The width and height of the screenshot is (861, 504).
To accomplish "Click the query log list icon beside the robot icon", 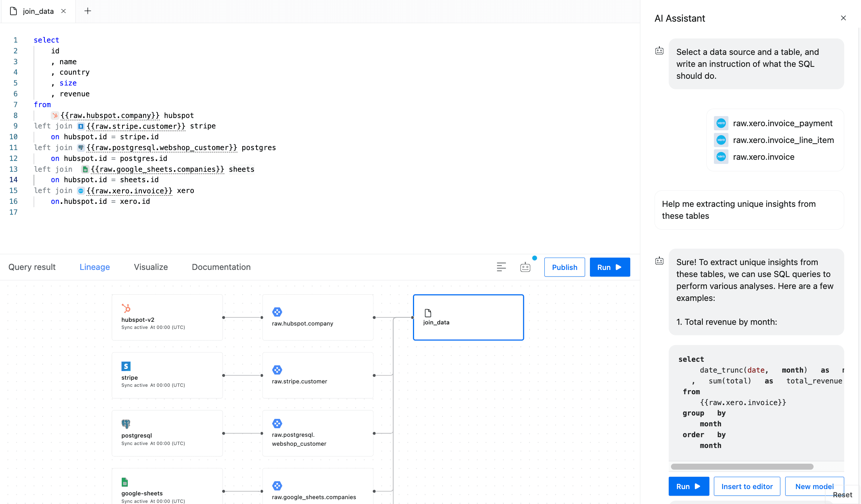I will coord(501,267).
